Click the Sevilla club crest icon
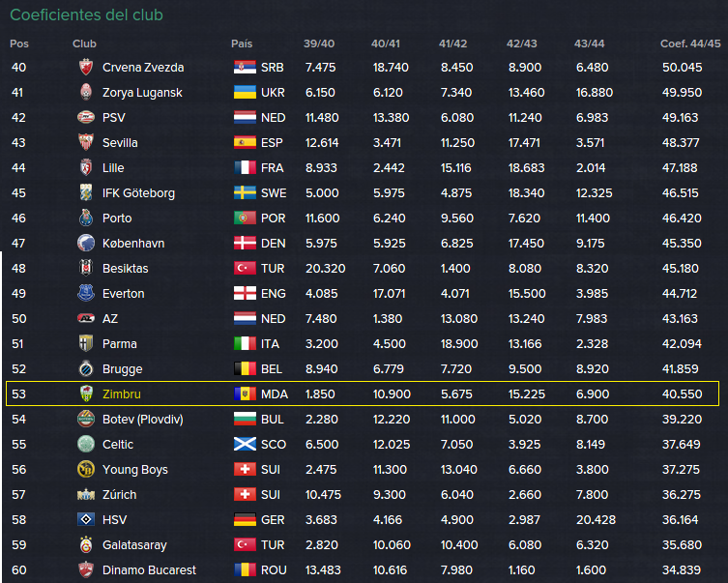The image size is (728, 583). click(86, 142)
